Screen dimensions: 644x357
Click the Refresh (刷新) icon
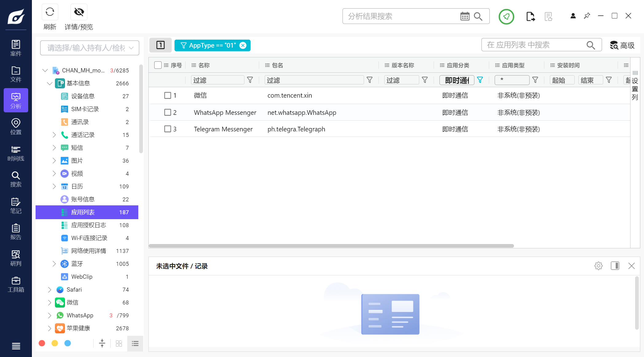[50, 12]
